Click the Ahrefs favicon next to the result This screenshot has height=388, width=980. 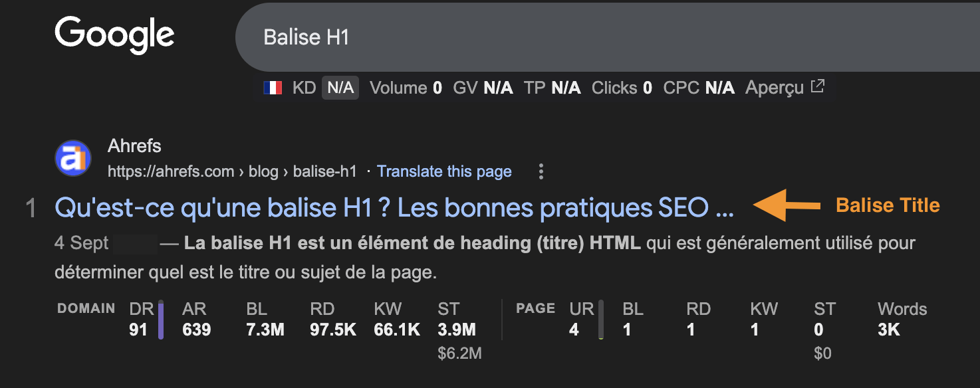72,159
